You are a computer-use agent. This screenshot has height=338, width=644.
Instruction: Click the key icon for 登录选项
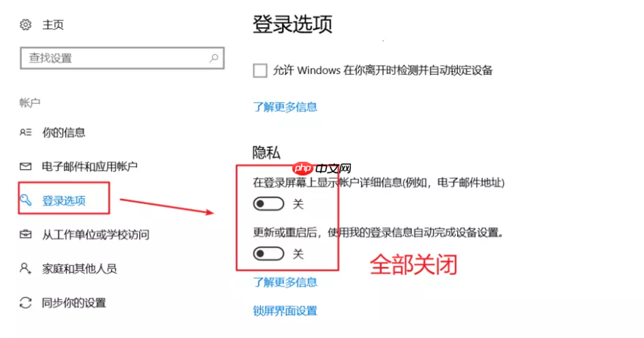pyautogui.click(x=26, y=200)
